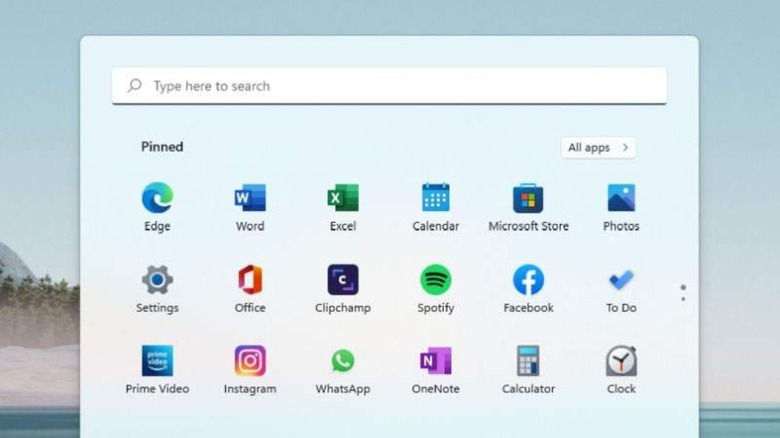Screen dimensions: 780x438
Task: Open the To Do checkmark icon
Action: (621, 280)
